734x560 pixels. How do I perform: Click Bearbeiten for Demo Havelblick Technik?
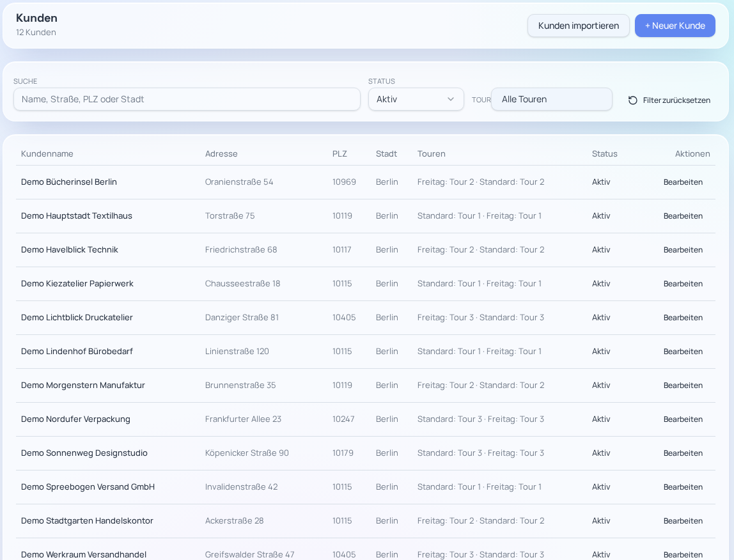click(682, 250)
